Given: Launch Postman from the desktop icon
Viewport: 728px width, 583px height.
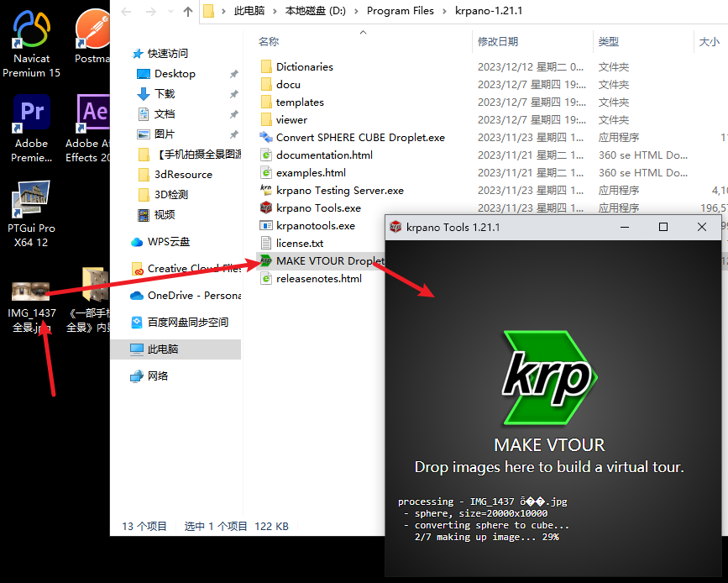Looking at the screenshot, I should pos(93,29).
